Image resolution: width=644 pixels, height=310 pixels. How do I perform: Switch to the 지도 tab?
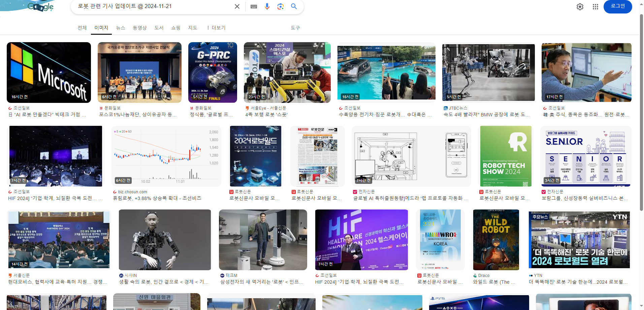(x=193, y=28)
